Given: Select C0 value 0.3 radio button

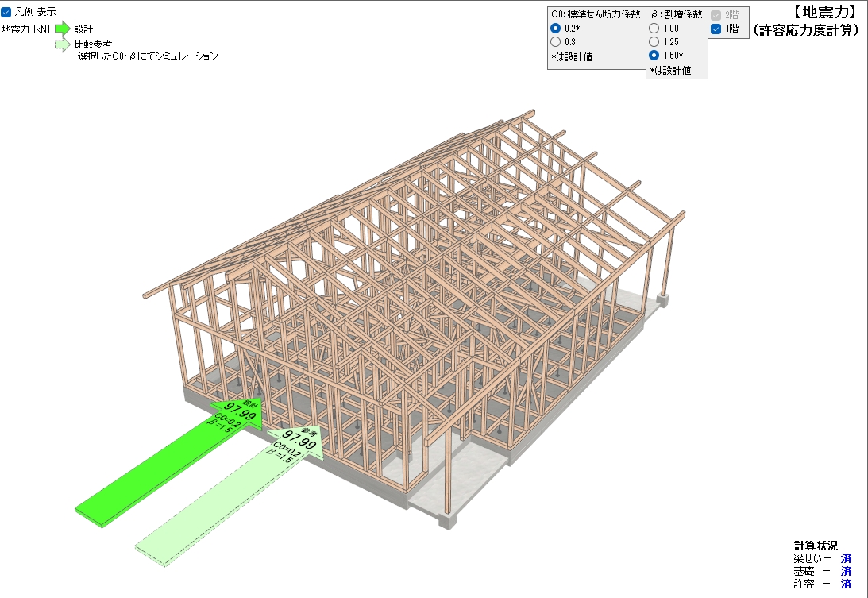Looking at the screenshot, I should (x=556, y=42).
